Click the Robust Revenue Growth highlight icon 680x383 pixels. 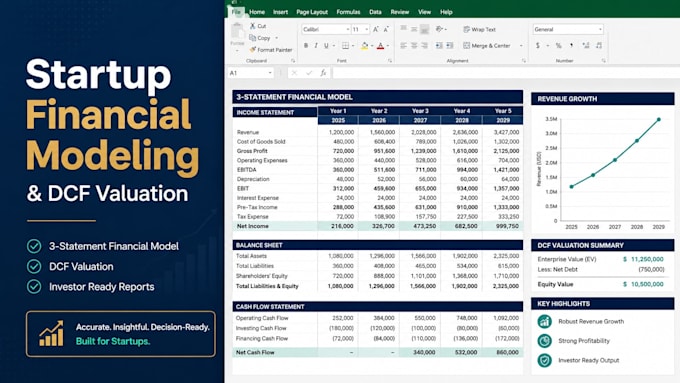pyautogui.click(x=545, y=321)
